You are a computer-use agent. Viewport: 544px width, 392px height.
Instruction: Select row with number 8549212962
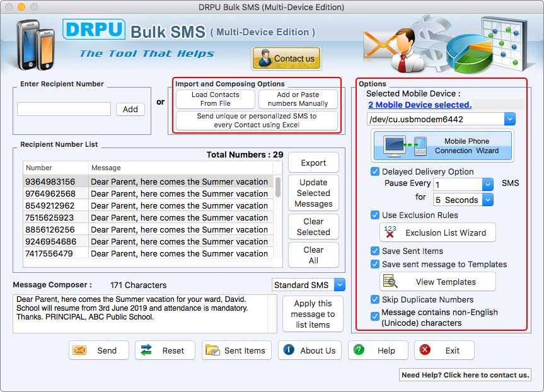click(148, 205)
